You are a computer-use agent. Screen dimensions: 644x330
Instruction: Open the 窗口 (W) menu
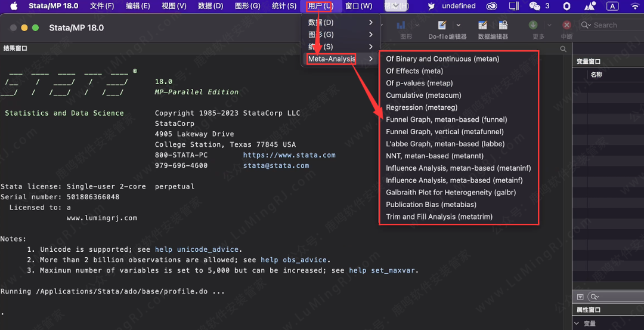[358, 6]
